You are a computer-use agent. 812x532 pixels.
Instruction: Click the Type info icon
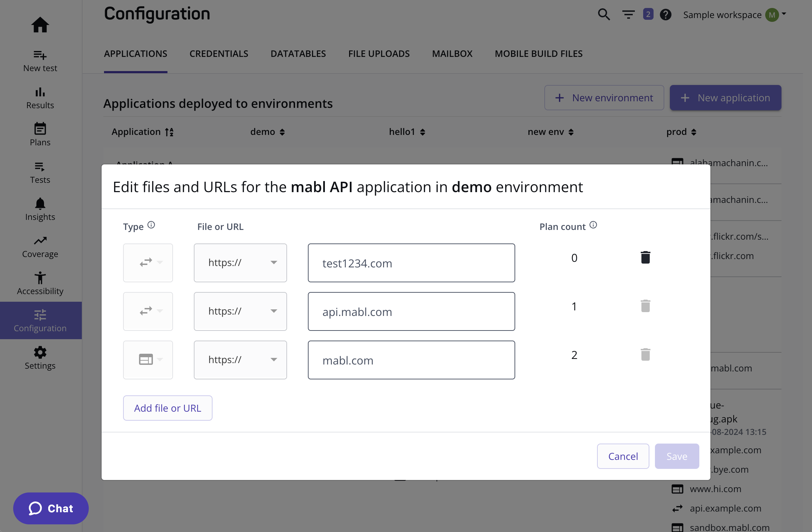pyautogui.click(x=151, y=225)
